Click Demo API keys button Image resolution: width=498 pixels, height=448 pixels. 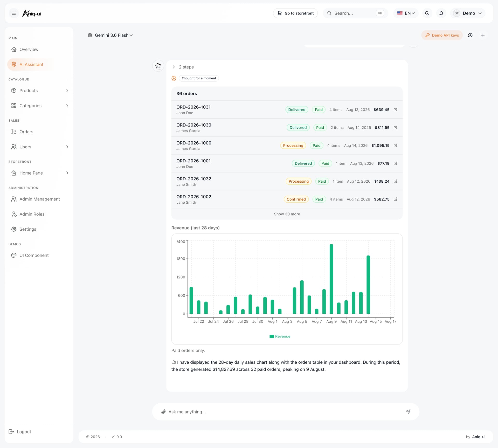pyautogui.click(x=442, y=35)
